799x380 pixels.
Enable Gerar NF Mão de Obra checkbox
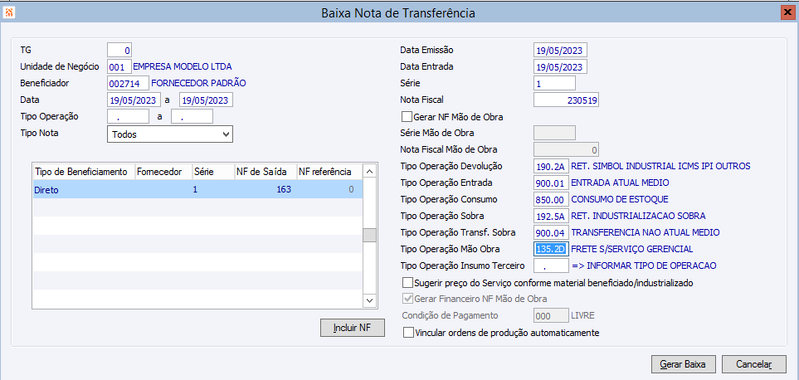(406, 117)
